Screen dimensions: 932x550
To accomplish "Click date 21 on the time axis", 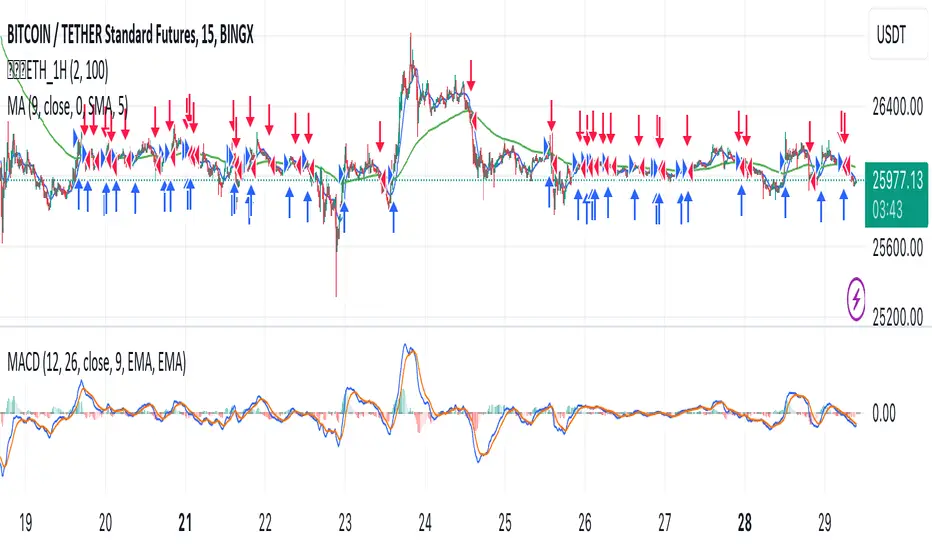I will 185,523.
